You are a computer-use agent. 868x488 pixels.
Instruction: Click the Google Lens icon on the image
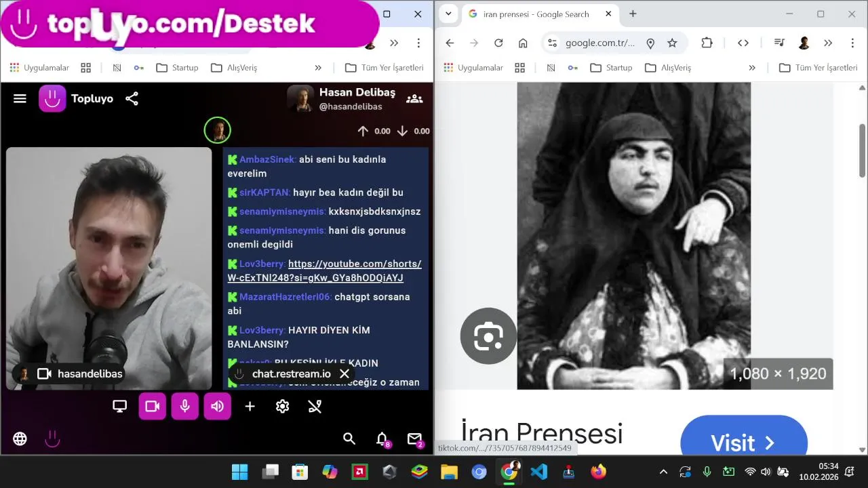(x=488, y=336)
